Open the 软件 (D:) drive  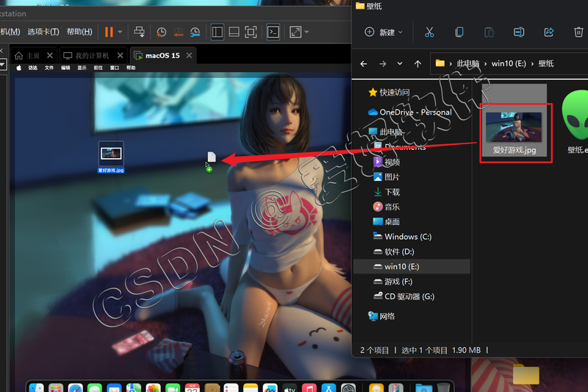pyautogui.click(x=394, y=252)
